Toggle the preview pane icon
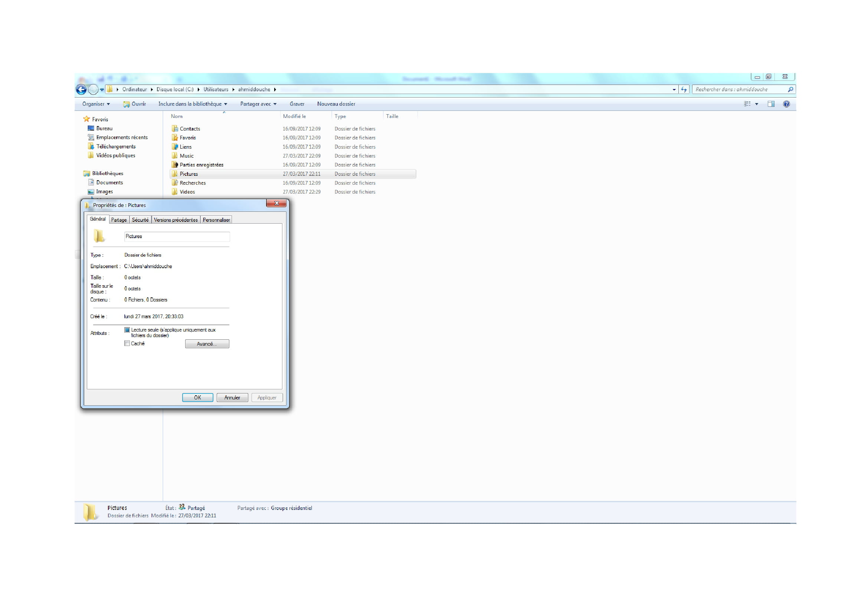The width and height of the screenshot is (868, 613). pyautogui.click(x=771, y=104)
